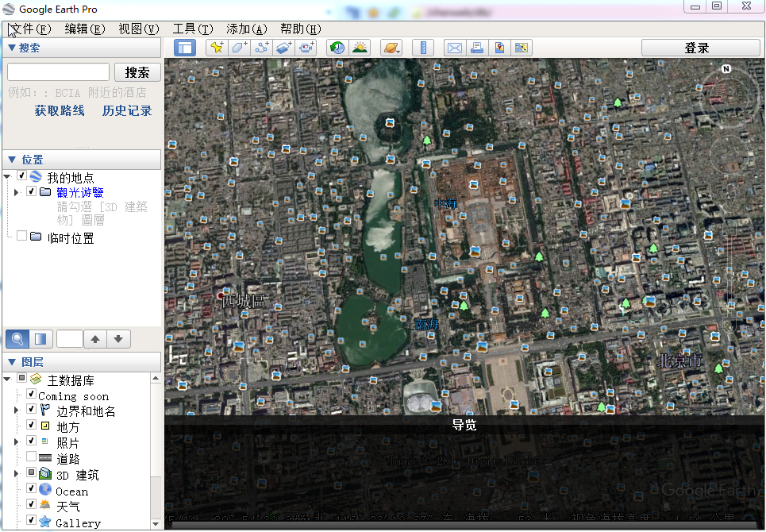
Task: Click the 西城區 map label
Action: 243,301
